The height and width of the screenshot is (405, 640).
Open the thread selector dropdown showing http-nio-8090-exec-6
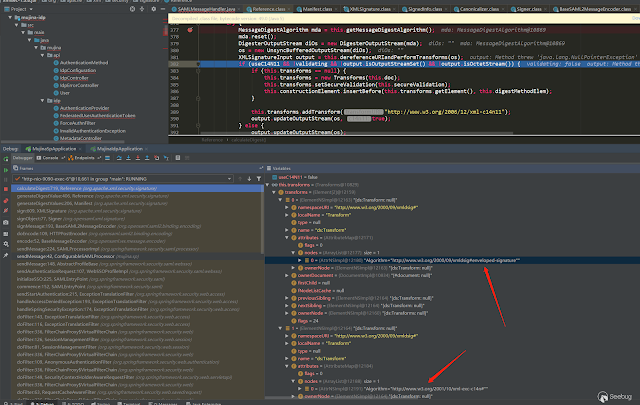click(123, 179)
